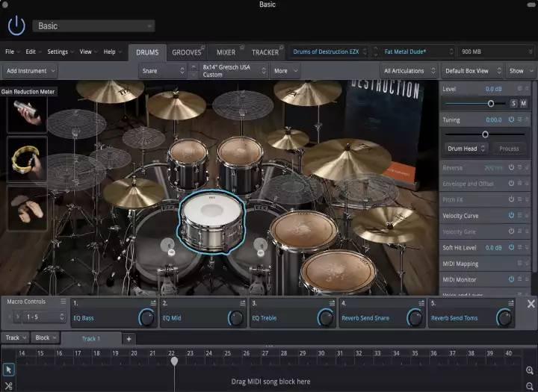Open menu icon for macro 2 EQ Mid
Viewport: 538px width, 392px height.
pos(243,303)
